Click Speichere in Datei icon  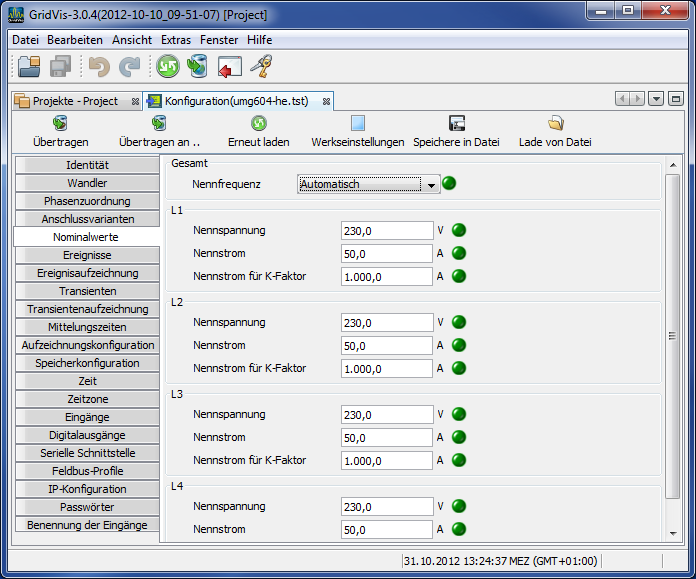pos(456,123)
